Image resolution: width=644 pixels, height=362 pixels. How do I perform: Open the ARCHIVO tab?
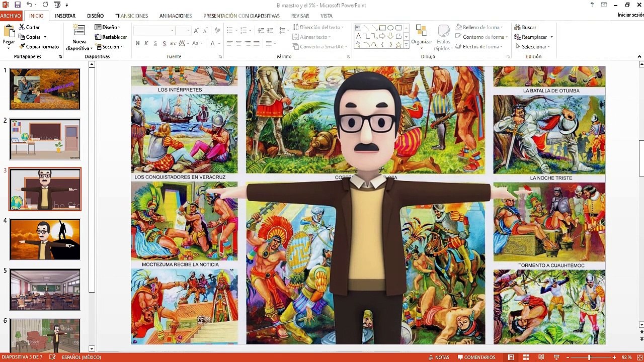point(11,16)
